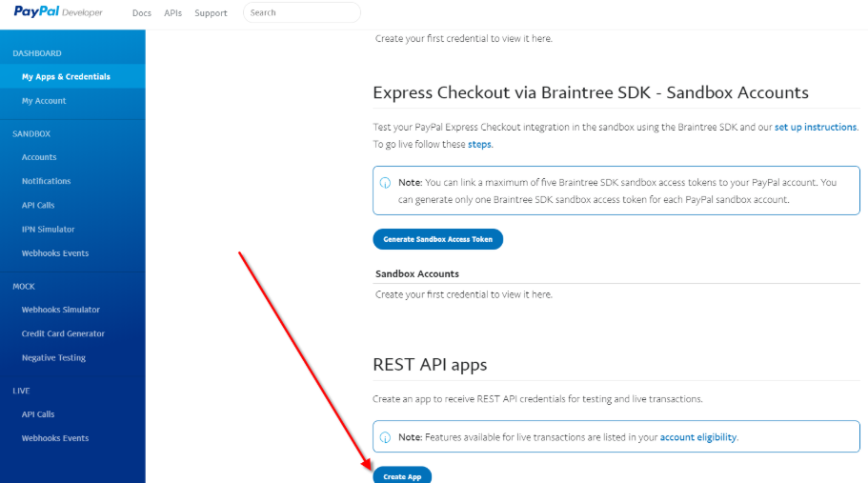
Task: Open the APIs menu
Action: tap(172, 12)
